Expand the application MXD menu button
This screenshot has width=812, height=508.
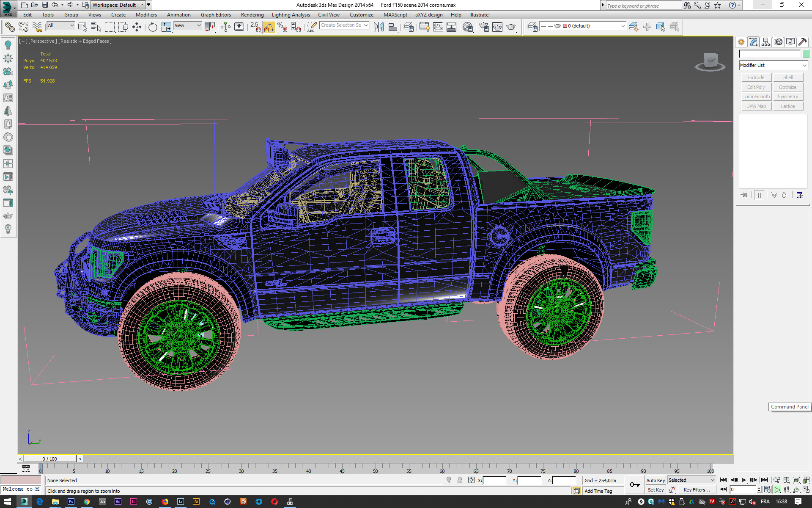pyautogui.click(x=8, y=8)
